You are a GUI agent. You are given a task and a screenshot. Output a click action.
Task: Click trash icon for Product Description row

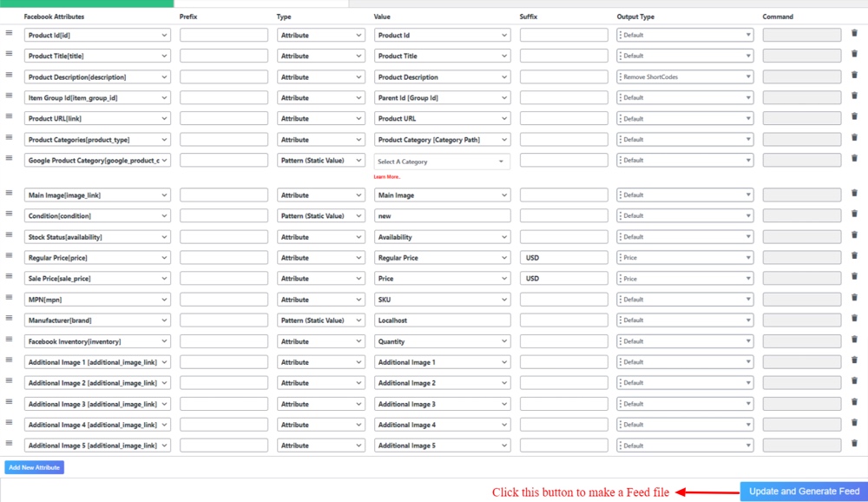(x=854, y=76)
